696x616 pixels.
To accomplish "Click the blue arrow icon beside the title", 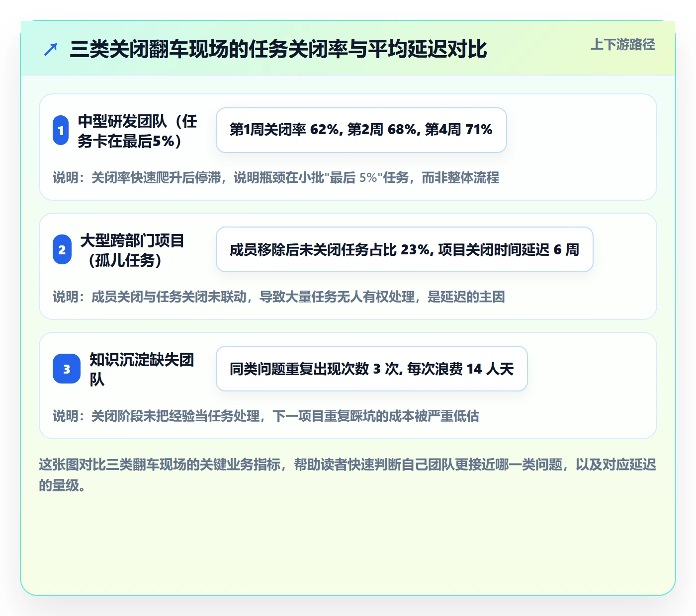I will point(51,49).
